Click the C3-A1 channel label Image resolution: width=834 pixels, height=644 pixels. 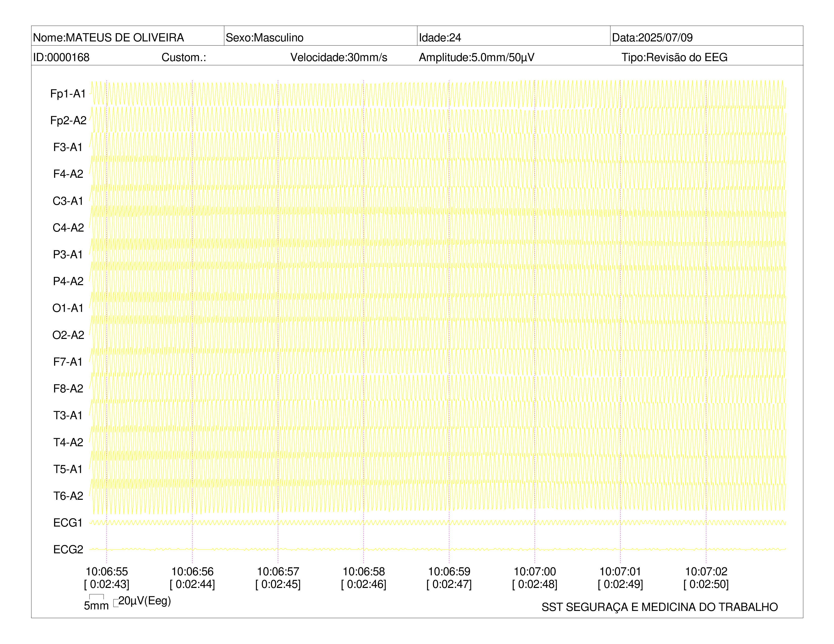click(68, 201)
